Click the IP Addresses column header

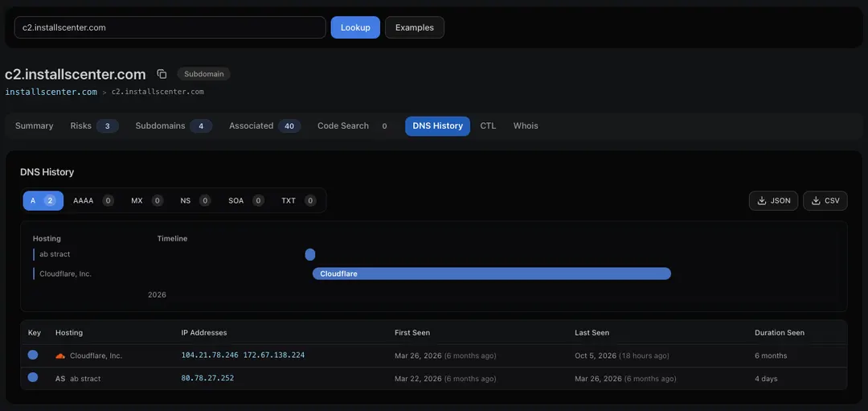[203, 332]
